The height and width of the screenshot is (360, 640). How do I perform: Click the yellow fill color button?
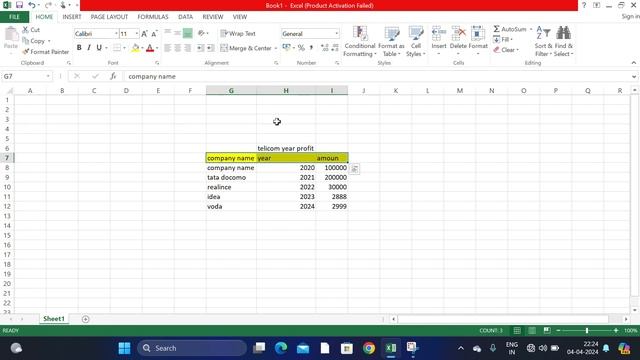[x=135, y=48]
